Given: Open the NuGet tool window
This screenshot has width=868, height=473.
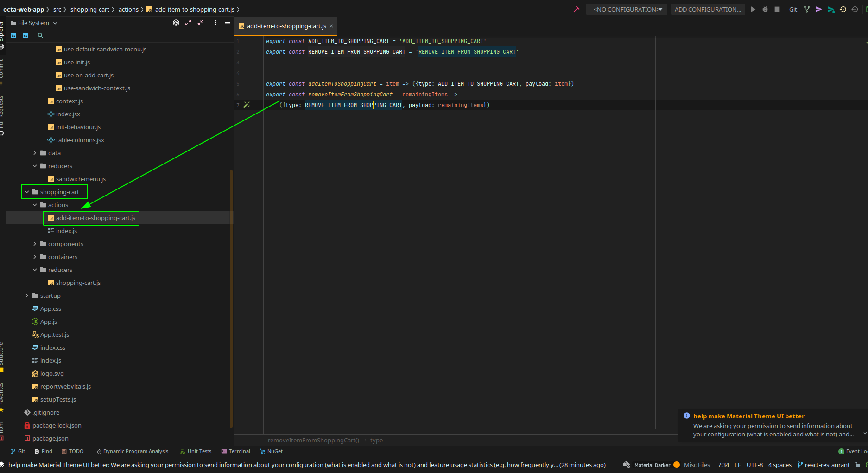Looking at the screenshot, I should [271, 451].
